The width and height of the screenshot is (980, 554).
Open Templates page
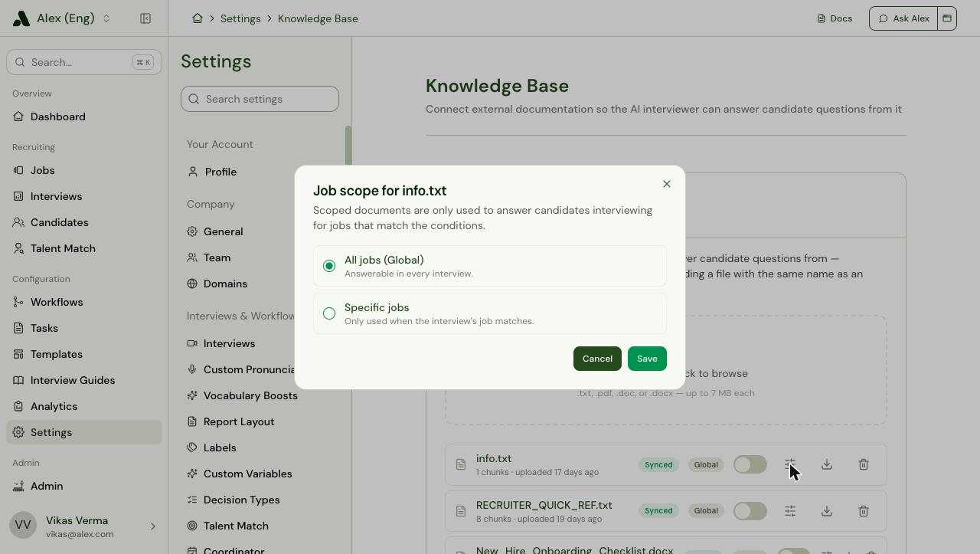[84, 354]
